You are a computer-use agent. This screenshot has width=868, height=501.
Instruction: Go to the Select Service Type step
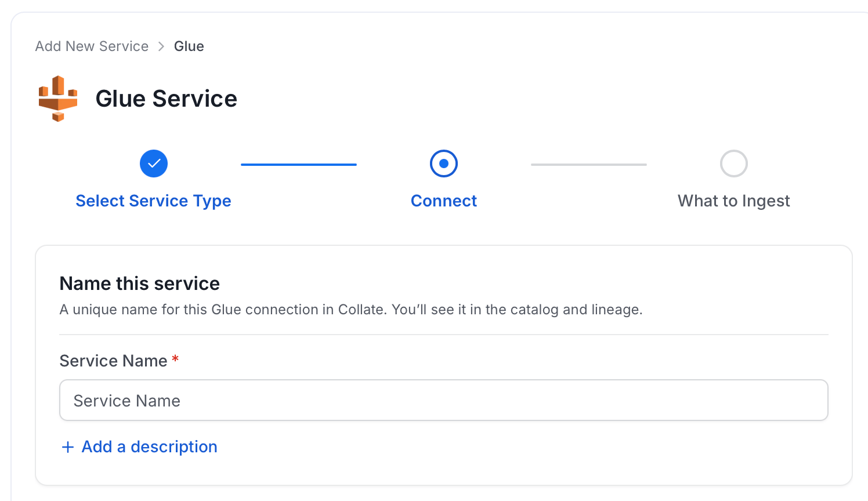154,201
